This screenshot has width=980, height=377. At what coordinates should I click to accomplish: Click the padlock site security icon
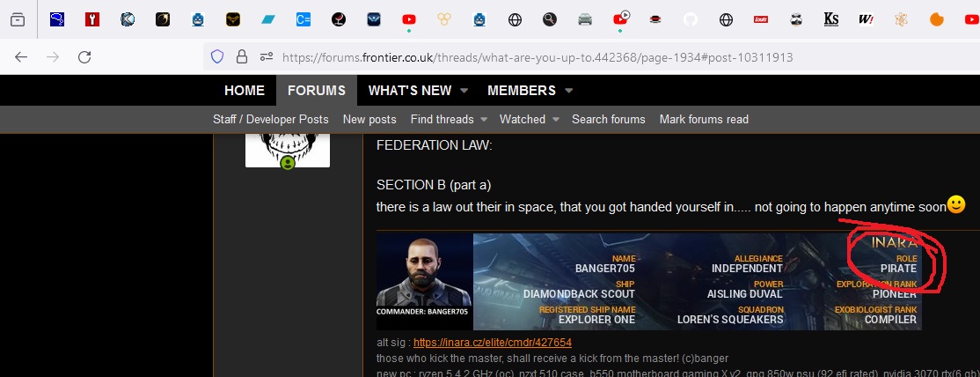coord(242,57)
